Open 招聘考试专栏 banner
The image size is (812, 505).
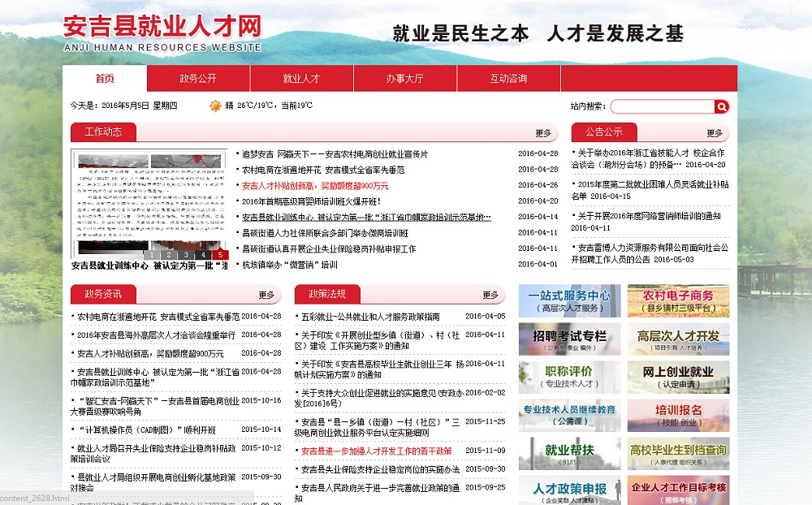point(570,339)
